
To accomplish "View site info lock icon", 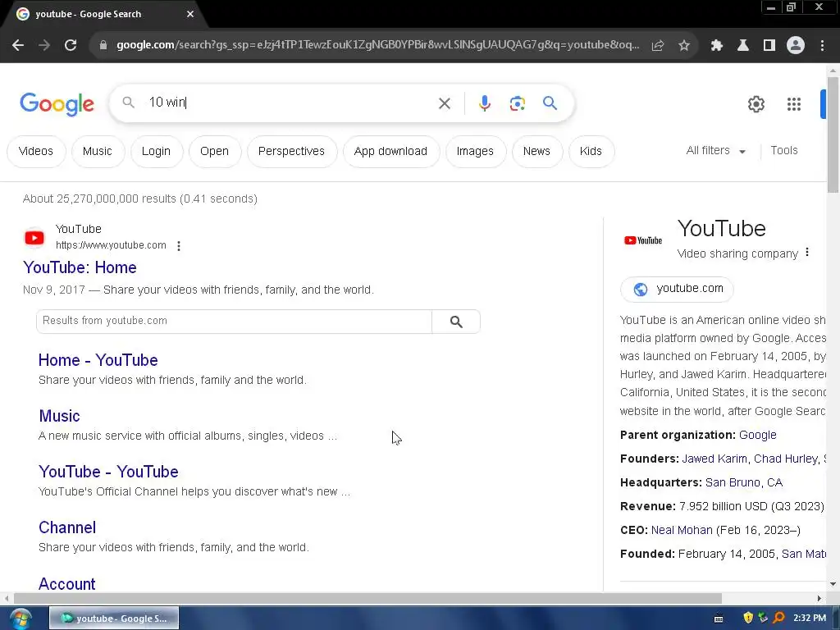I will tap(103, 46).
